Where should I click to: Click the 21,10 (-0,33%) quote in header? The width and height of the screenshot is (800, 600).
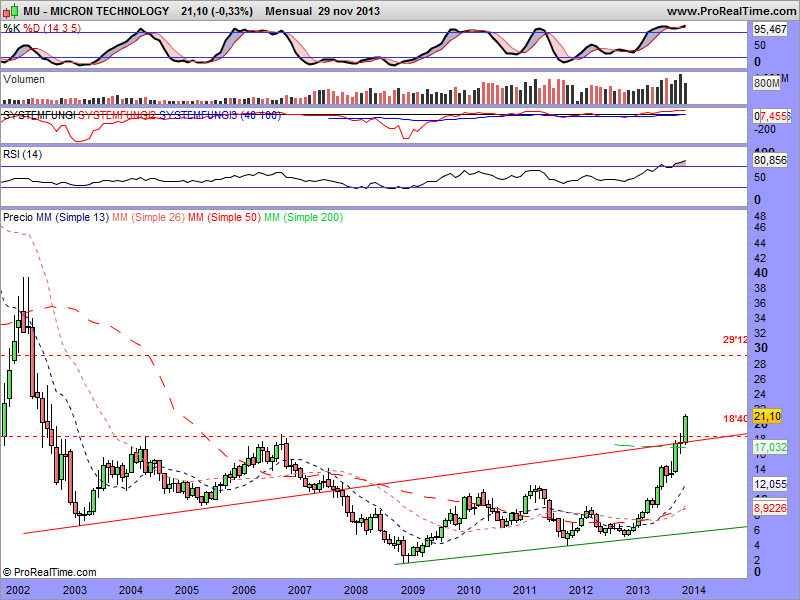[217, 11]
